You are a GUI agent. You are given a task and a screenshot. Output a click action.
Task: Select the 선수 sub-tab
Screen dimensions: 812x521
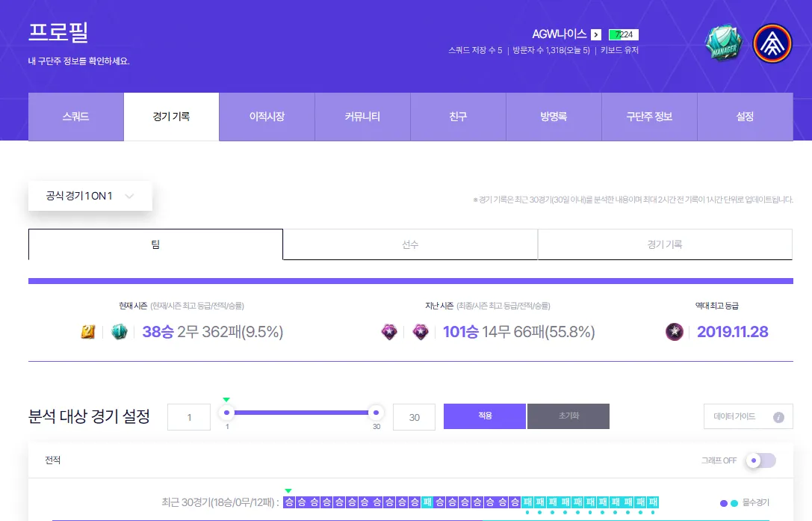click(410, 244)
